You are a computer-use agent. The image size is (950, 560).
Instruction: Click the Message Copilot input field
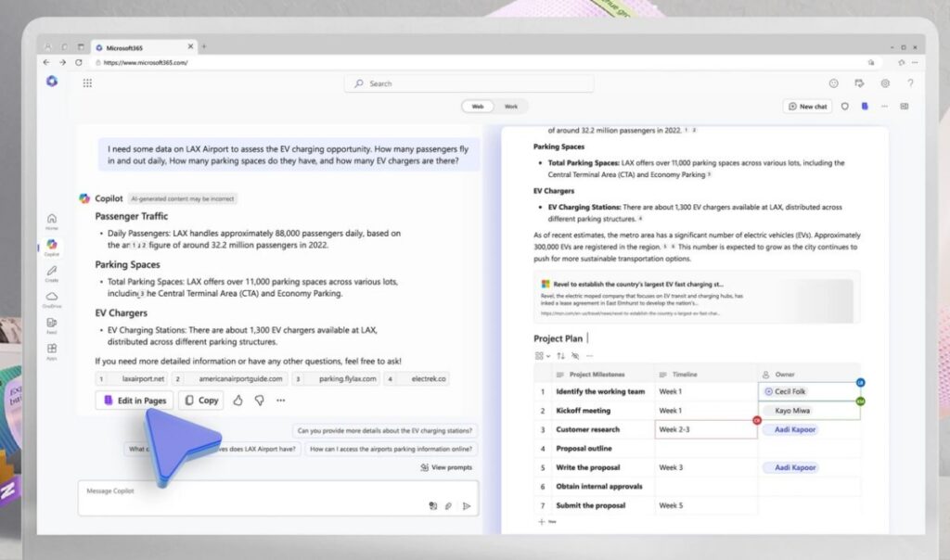(250, 491)
